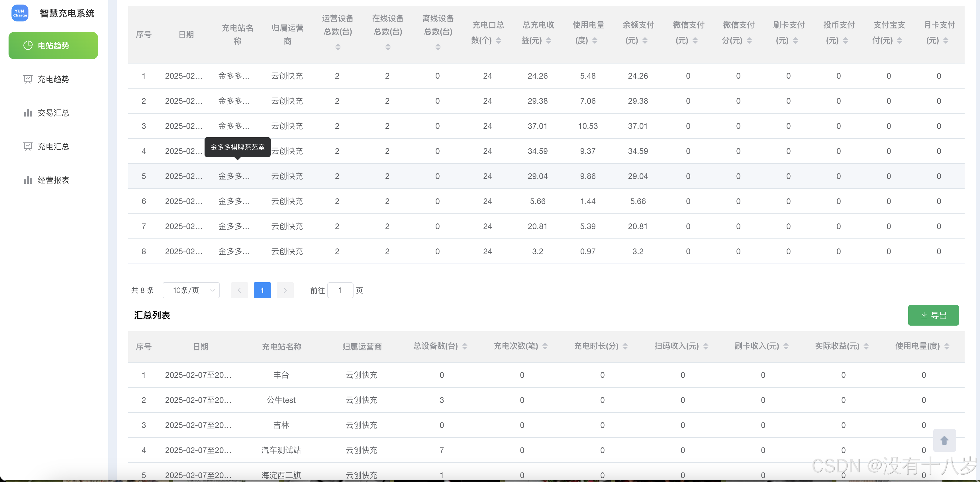Sort by 使用电量(度) in top table
Viewport: 980px width, 482px height.
(x=595, y=41)
